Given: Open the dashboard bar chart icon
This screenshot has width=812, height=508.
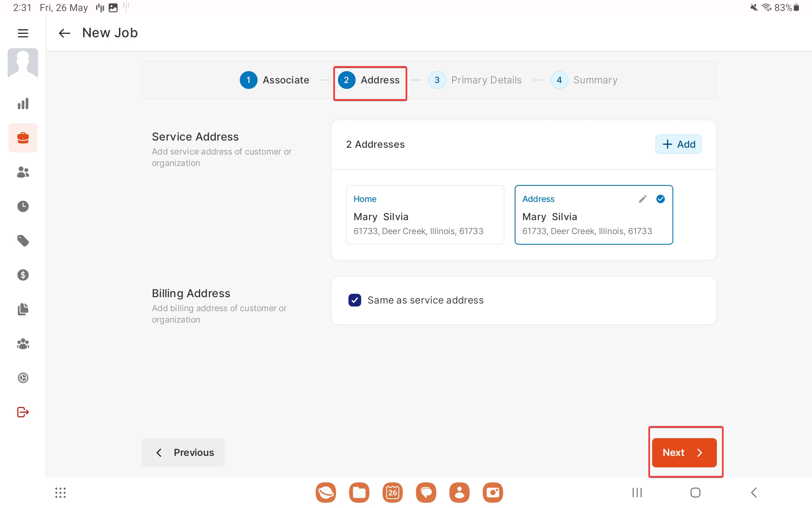Looking at the screenshot, I should [x=23, y=104].
